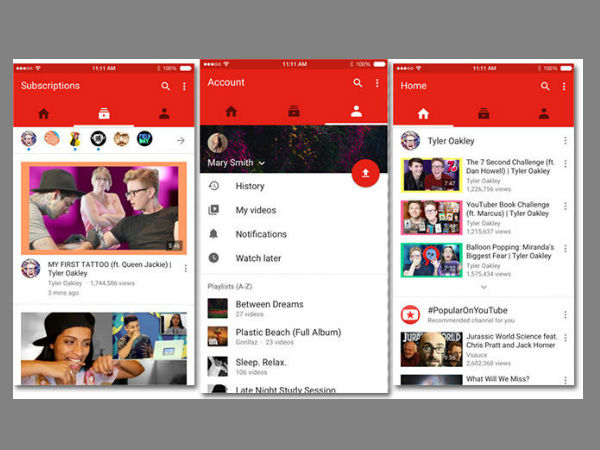Play MY FIRST TATTOO video thumbnail
Viewport: 600px width, 450px height.
[103, 208]
